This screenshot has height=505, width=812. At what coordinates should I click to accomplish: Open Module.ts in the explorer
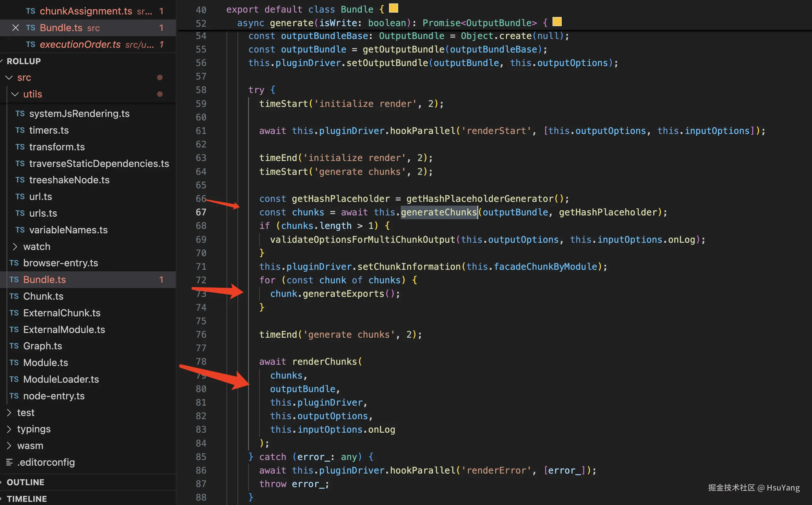tap(45, 362)
